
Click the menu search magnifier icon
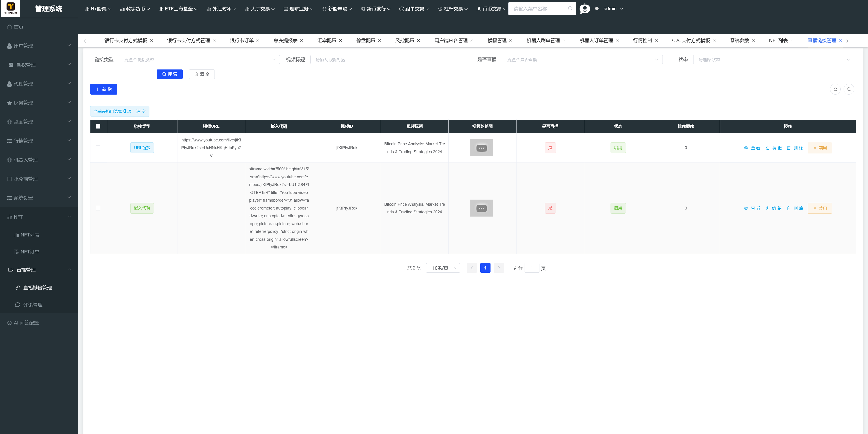tap(570, 8)
